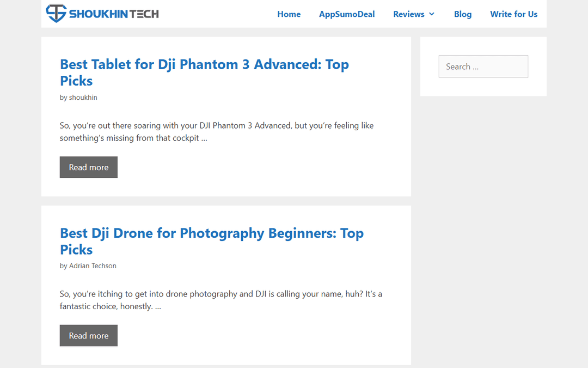View author Adrian Techson's profile

coord(93,266)
